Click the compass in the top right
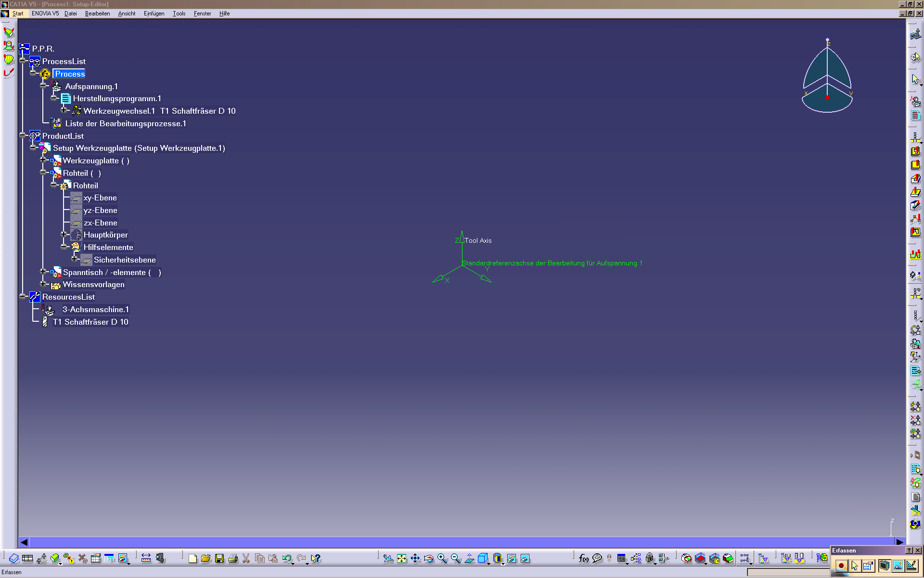This screenshot has width=924, height=578. (x=827, y=76)
